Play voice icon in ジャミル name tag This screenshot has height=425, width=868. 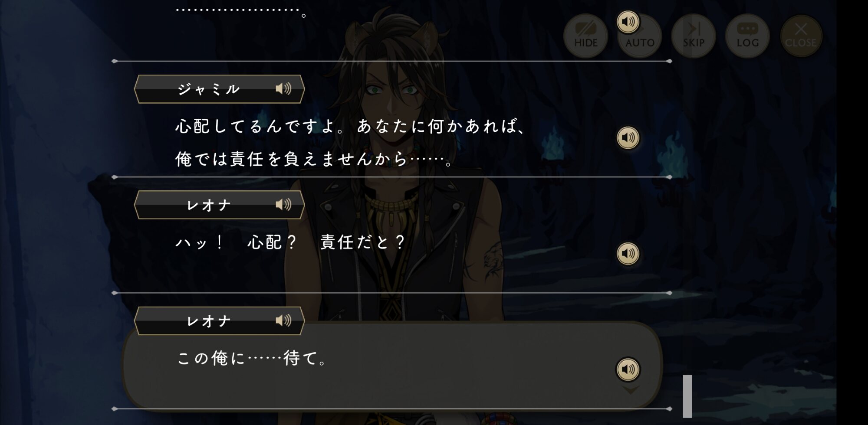click(x=283, y=89)
